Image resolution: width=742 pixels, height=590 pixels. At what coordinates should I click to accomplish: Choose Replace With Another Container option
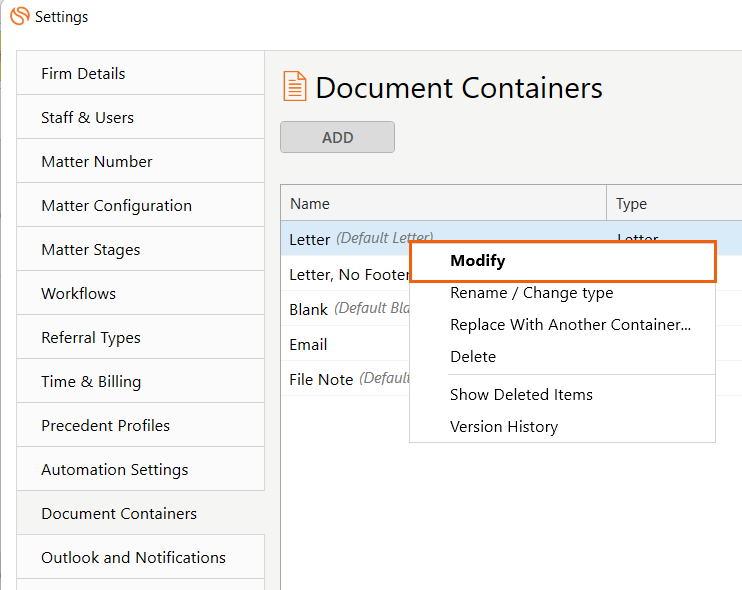(570, 325)
